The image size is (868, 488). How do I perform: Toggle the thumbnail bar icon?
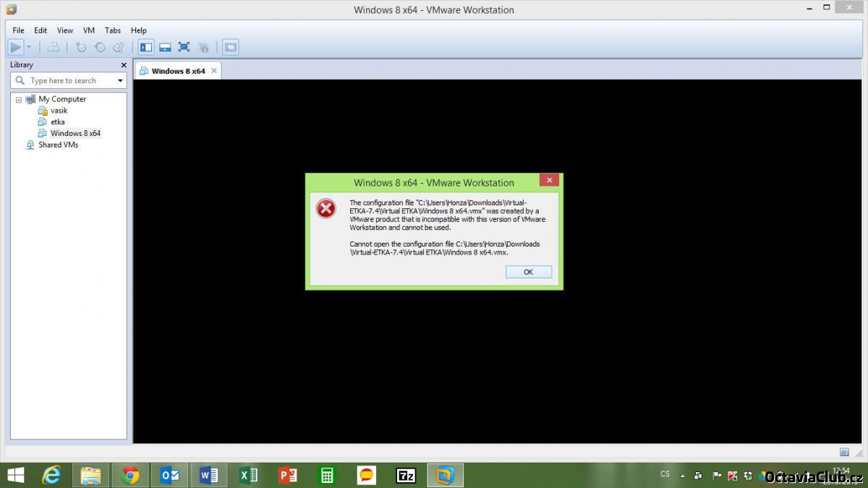165,47
